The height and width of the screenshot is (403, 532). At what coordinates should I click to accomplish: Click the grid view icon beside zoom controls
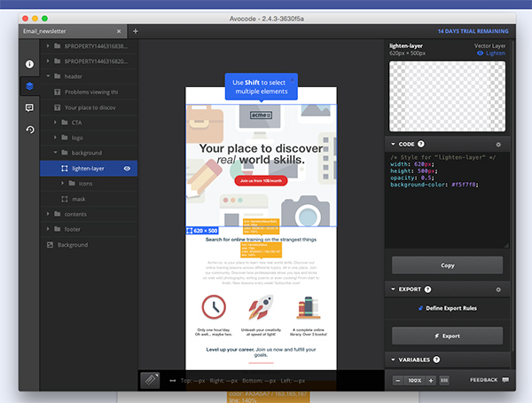444,380
